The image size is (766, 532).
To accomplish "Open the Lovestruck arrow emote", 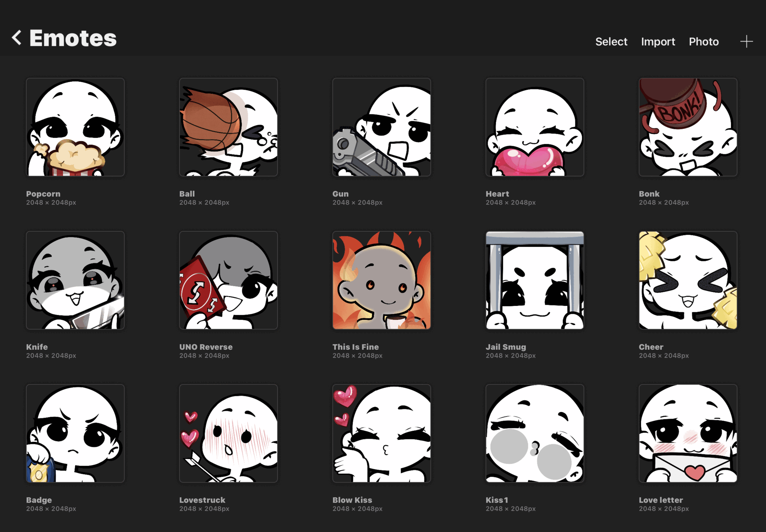I will [x=229, y=433].
